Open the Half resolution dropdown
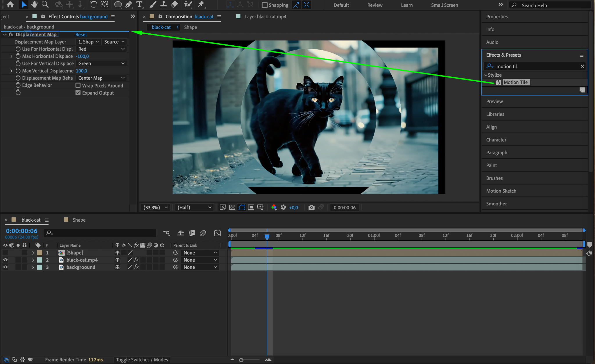 [x=194, y=207]
